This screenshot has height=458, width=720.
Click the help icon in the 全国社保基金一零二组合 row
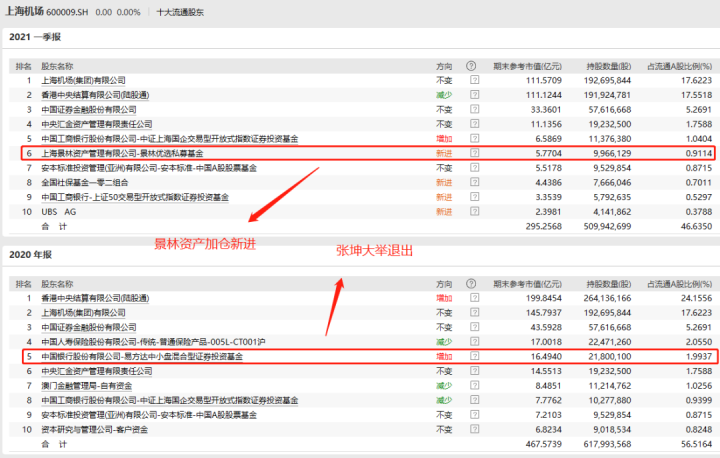point(474,183)
